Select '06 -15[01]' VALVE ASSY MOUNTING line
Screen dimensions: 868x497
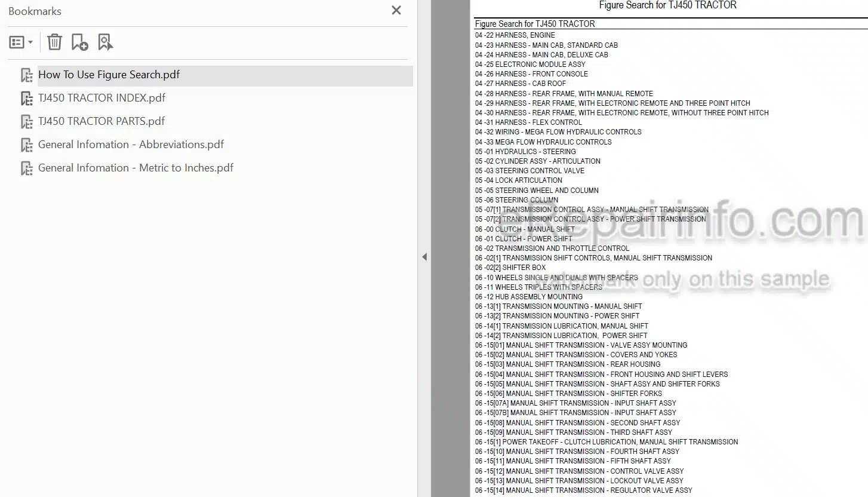[x=581, y=345]
